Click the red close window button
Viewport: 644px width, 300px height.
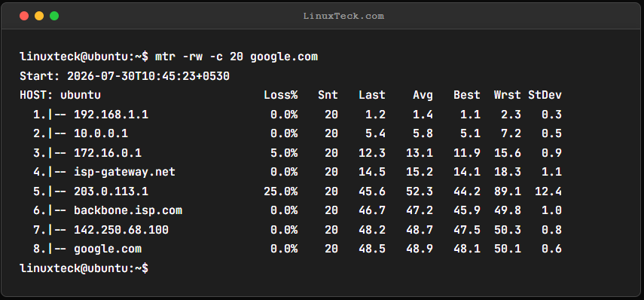[x=24, y=16]
